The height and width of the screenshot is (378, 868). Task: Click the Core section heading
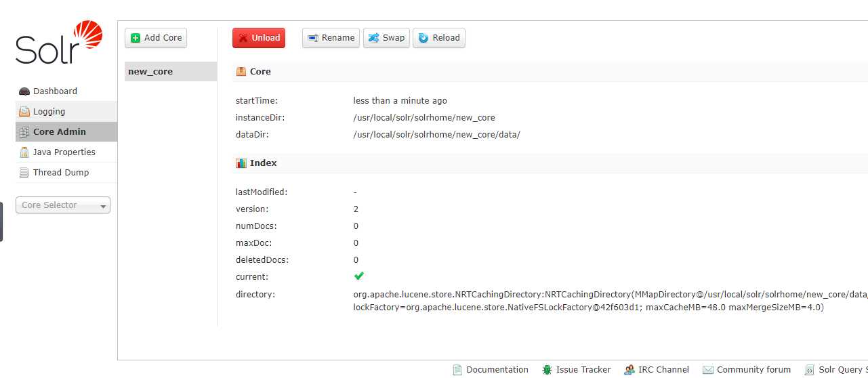coord(260,71)
